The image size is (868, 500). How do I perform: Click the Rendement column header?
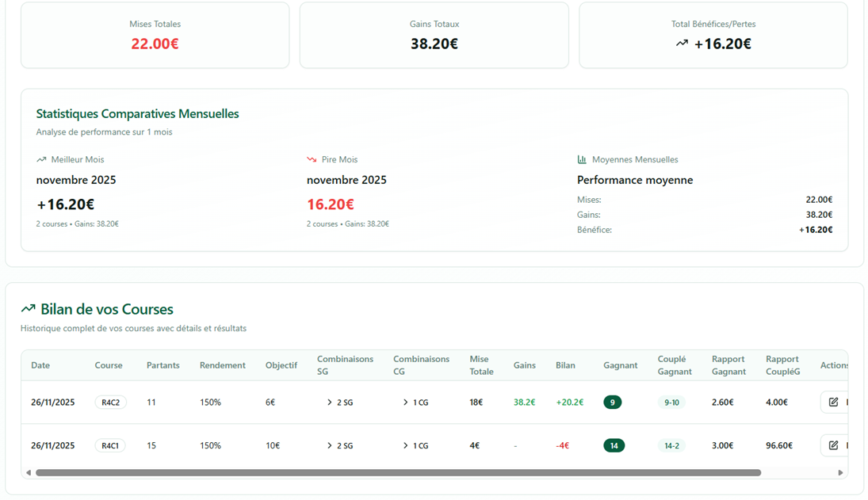222,365
